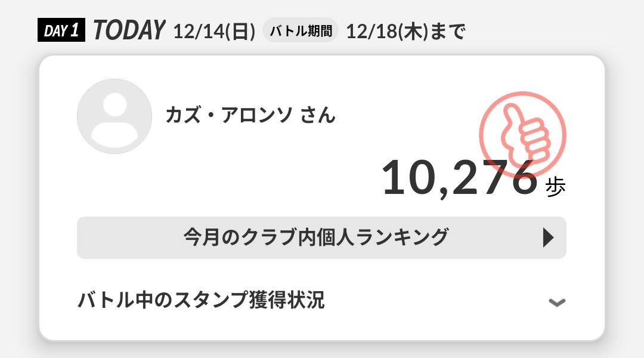Screen dimensions: 644x358
Task: Select the 12/14(日) date text
Action: [214, 31]
